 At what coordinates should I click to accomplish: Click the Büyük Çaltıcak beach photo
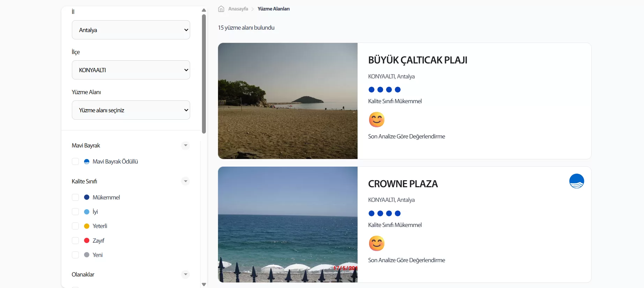[x=288, y=101]
